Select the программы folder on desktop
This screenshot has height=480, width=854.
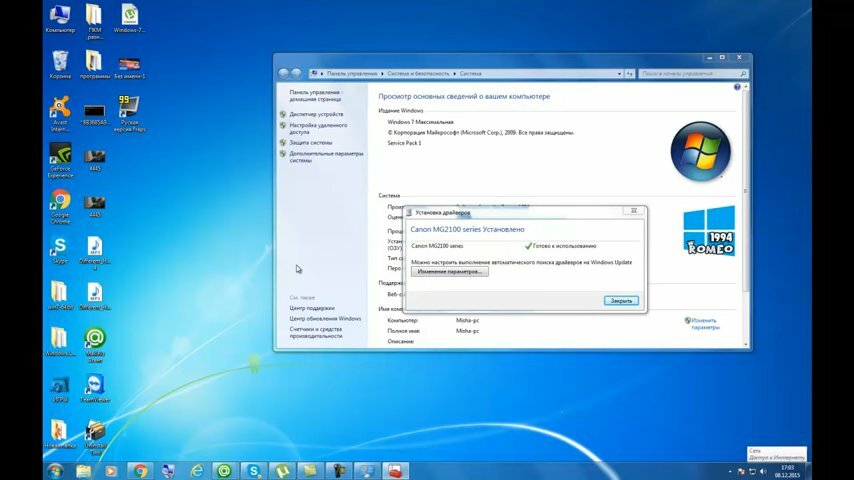pyautogui.click(x=95, y=65)
